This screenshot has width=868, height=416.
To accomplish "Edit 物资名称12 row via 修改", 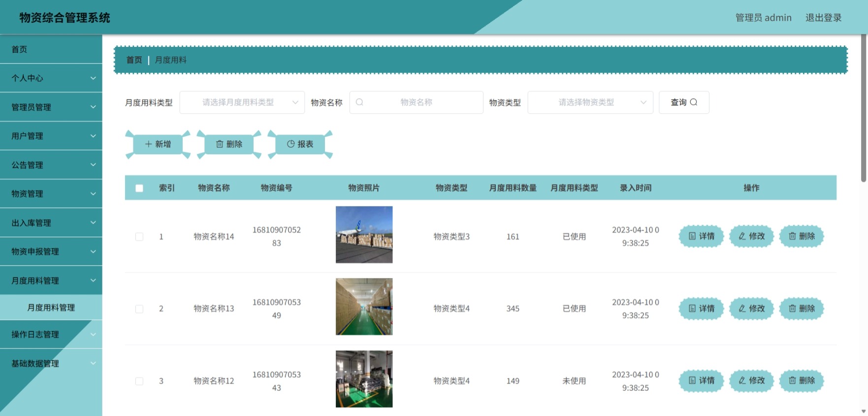I will click(x=751, y=381).
